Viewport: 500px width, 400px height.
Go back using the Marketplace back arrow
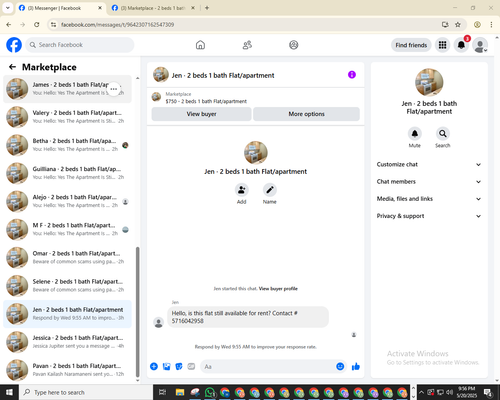12,67
